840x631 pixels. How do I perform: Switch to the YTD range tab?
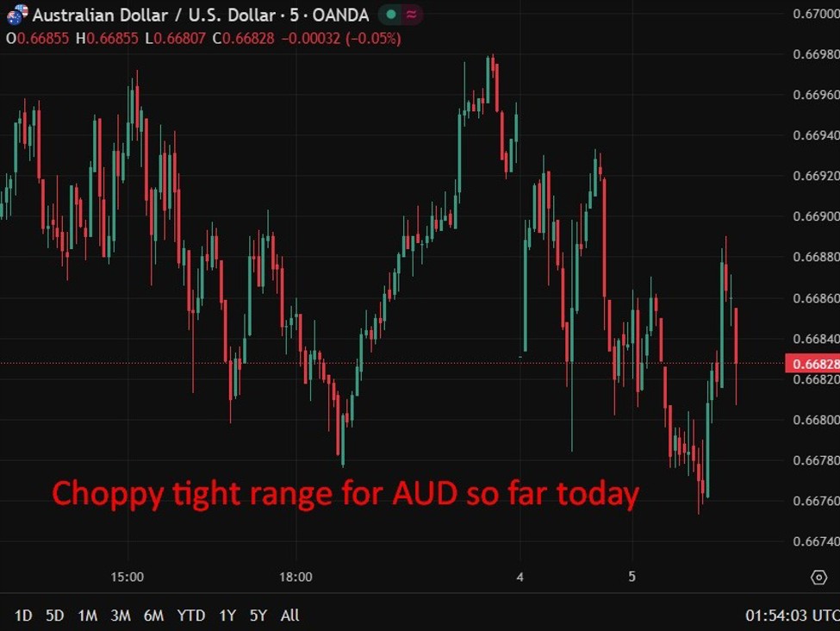pos(193,615)
